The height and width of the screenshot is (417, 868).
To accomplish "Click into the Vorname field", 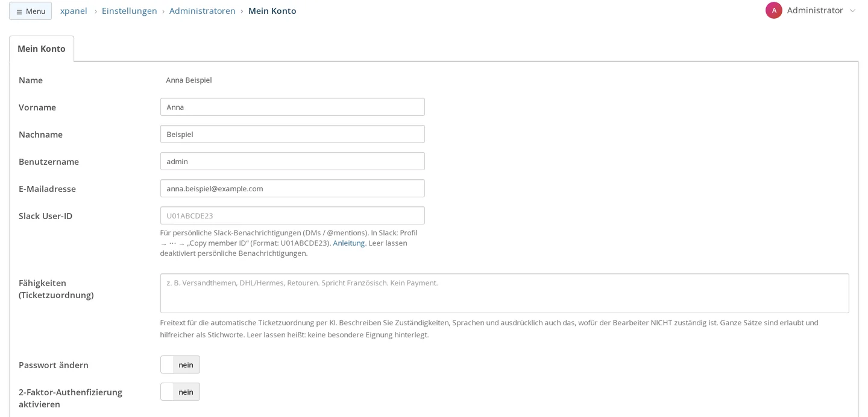I will click(292, 107).
